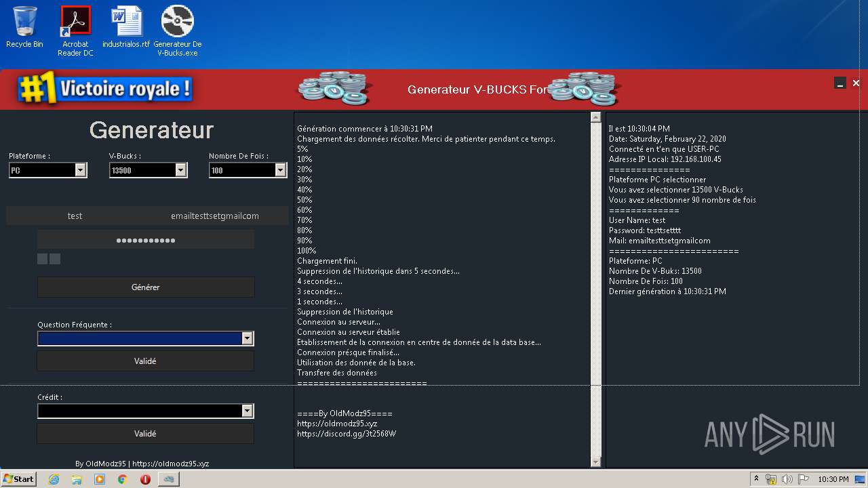Screen dimensions: 868x488
Task: Click By OldModz95 footer link text
Action: [x=142, y=464]
